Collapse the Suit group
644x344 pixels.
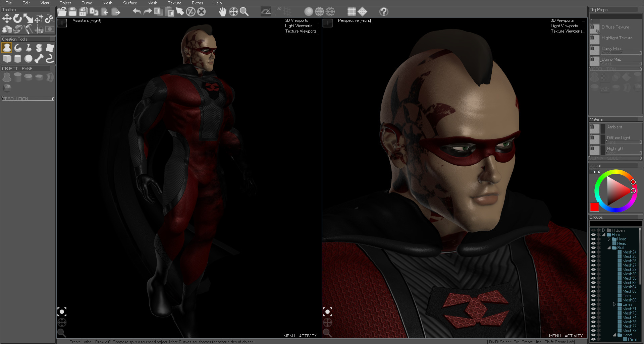[x=609, y=248]
